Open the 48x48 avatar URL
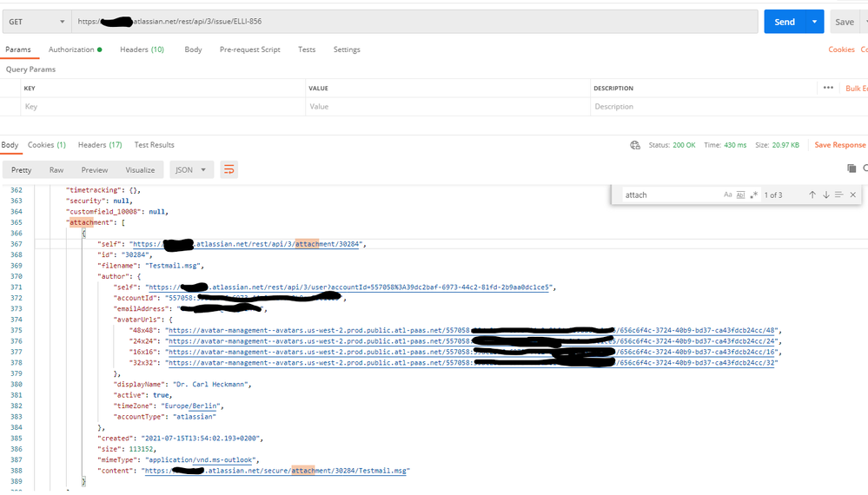 [474, 330]
